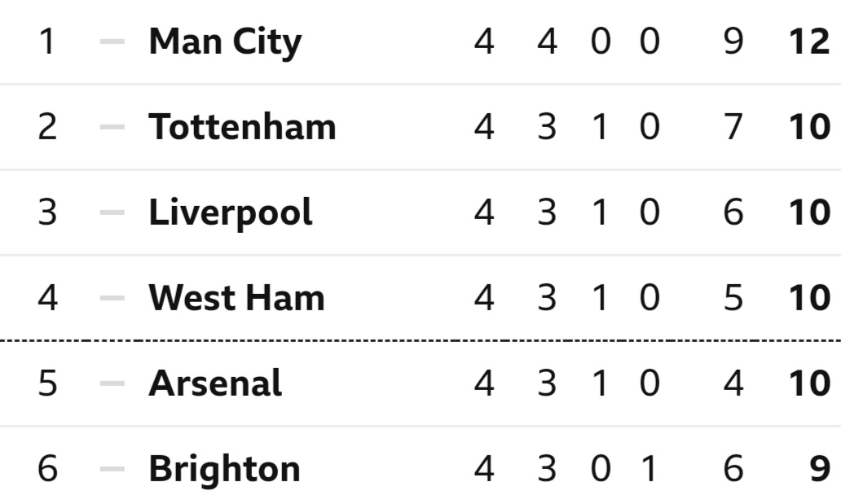Select Man City's 12 points value

809,42
